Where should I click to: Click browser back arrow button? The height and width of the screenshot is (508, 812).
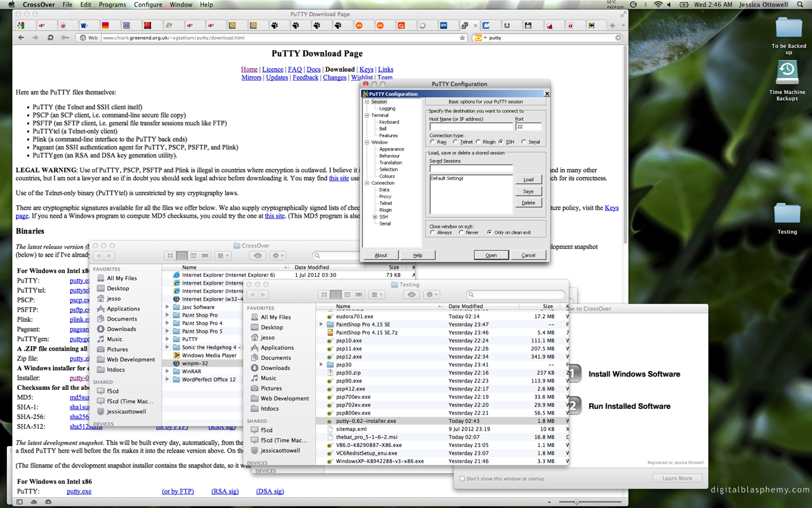click(x=22, y=38)
